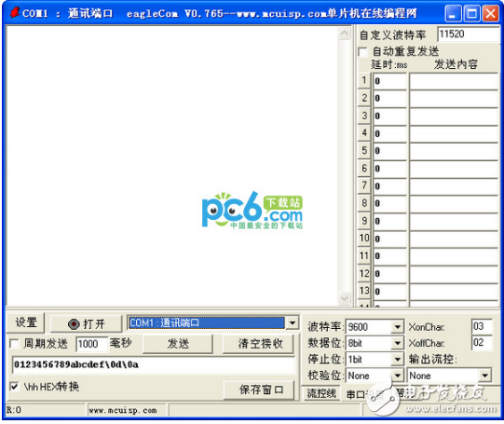The width and height of the screenshot is (504, 424).
Task: Click the XonChar field showing 03
Action: click(482, 326)
